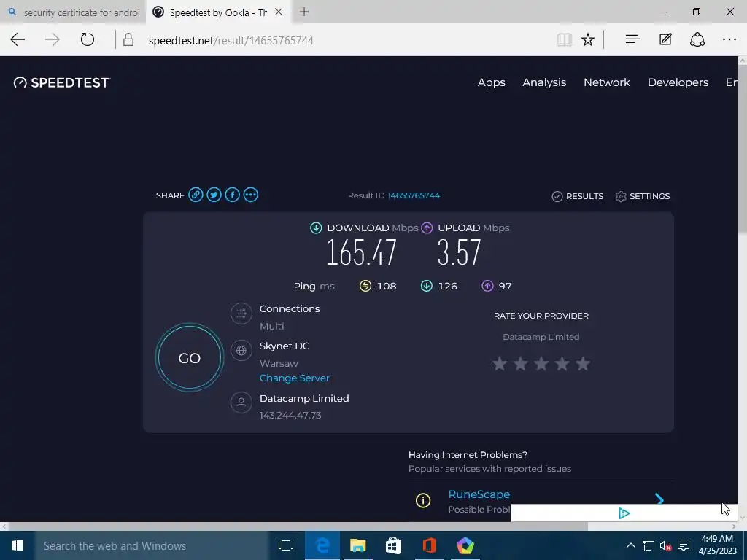Open the Apps menu item
The image size is (747, 560).
pos(491,82)
